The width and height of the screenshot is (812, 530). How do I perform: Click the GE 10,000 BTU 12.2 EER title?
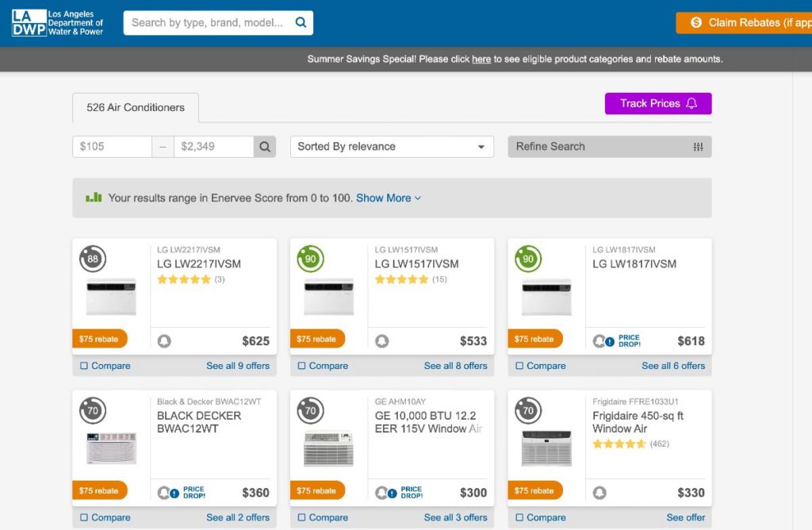[x=427, y=422]
